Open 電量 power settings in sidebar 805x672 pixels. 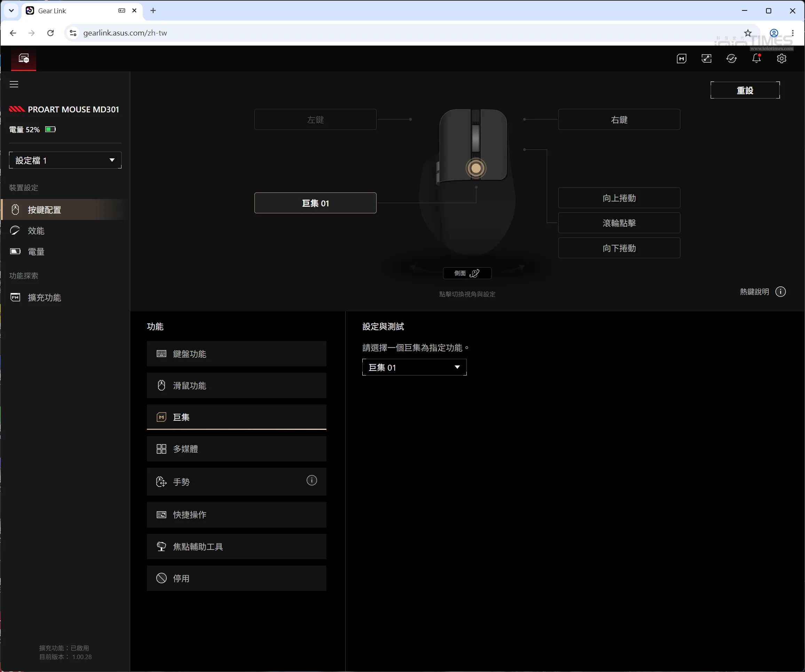coord(65,252)
